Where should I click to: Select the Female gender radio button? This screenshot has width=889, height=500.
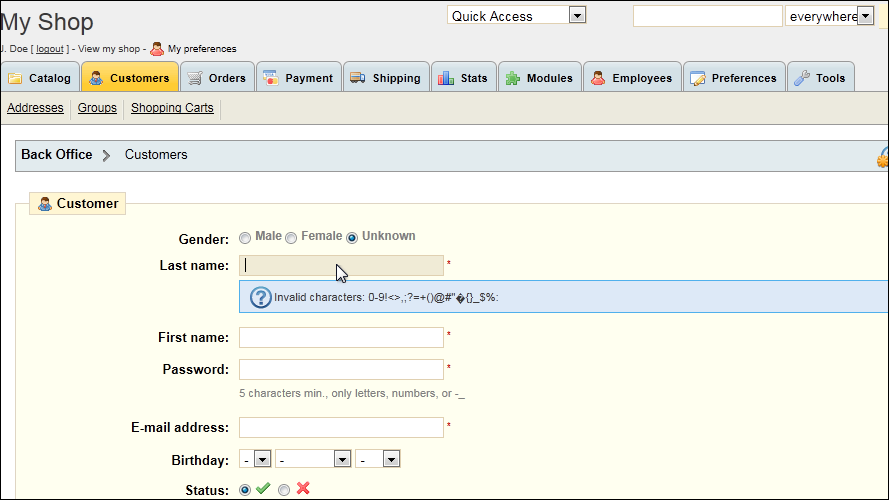point(291,238)
